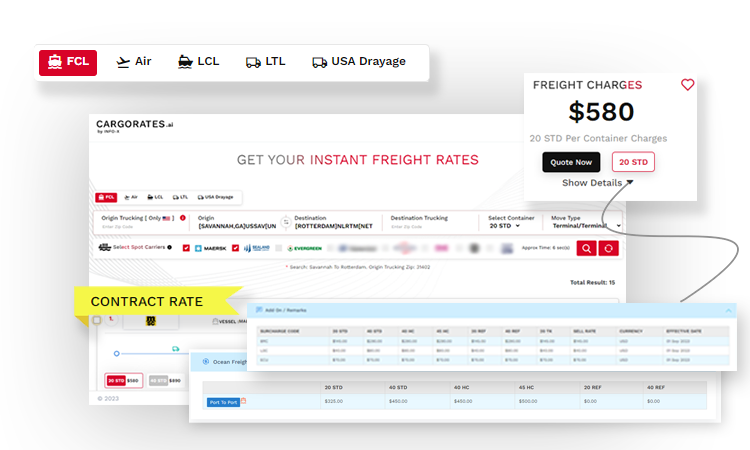The width and height of the screenshot is (750, 450).
Task: Click the ship icon before Select Spot Carriers
Action: [104, 247]
